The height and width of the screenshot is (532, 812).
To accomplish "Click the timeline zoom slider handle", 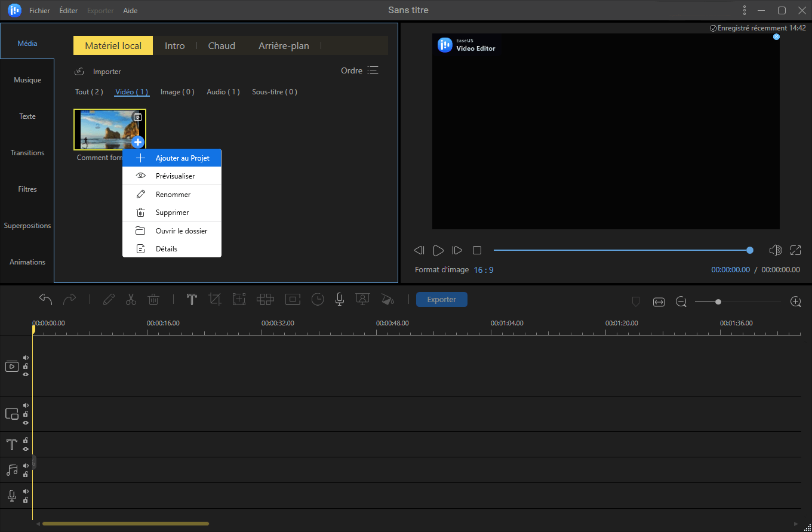I will [718, 302].
